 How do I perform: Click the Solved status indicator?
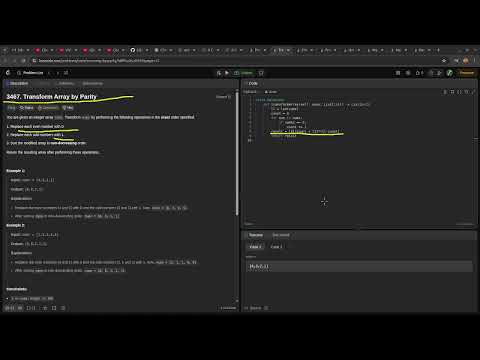[223, 97]
